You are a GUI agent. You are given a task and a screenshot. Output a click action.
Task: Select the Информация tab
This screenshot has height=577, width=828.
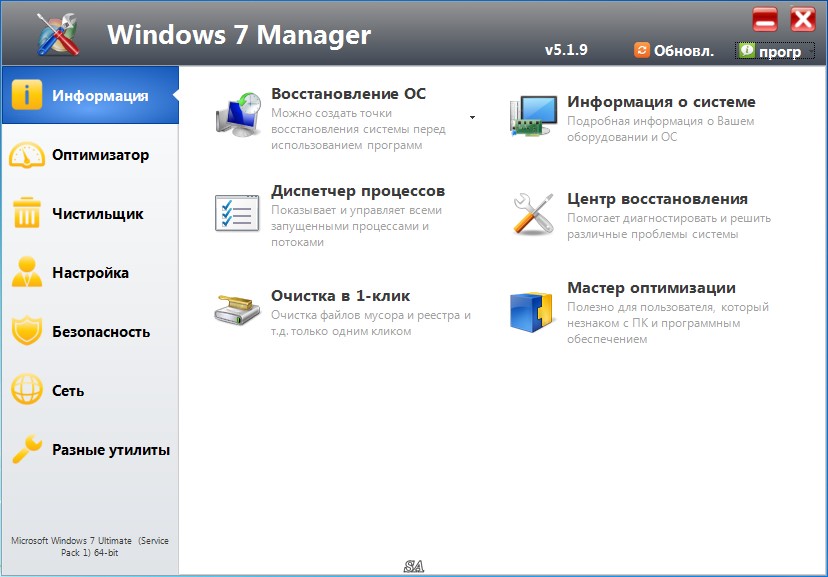click(x=91, y=95)
